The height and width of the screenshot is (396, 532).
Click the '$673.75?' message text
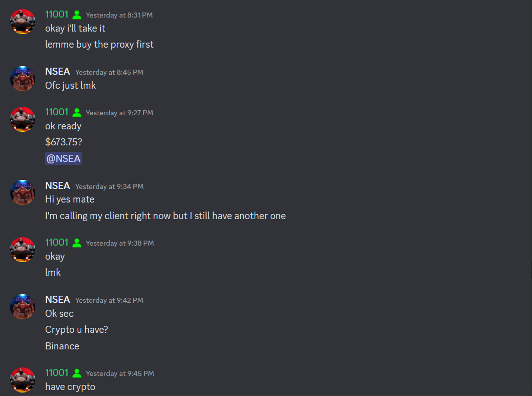tap(64, 142)
